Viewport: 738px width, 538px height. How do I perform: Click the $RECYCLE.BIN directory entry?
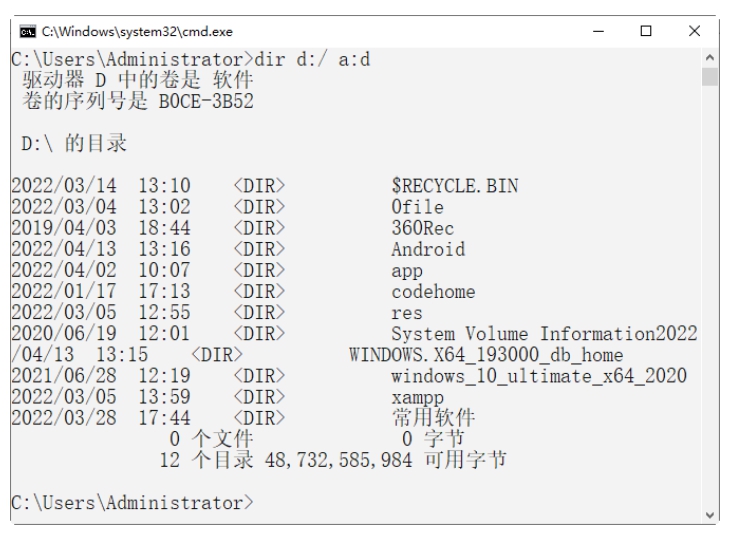click(454, 185)
